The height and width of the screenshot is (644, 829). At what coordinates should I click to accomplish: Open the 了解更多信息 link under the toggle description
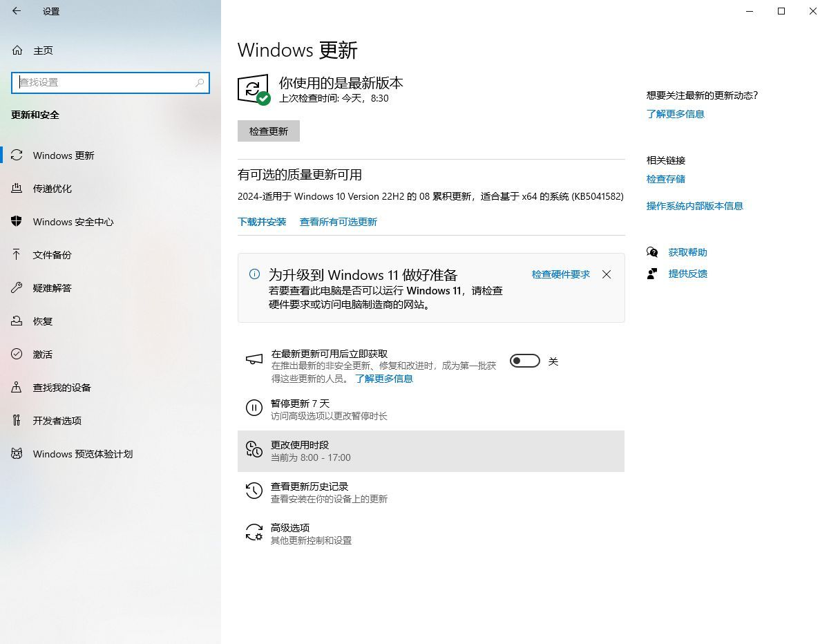[384, 379]
